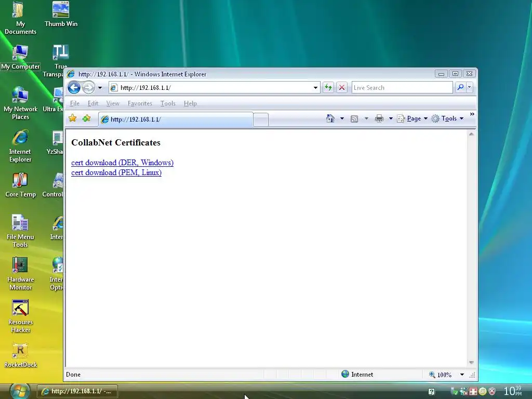Open the Tools menu in menu bar
Image resolution: width=532 pixels, height=399 pixels.
(168, 103)
